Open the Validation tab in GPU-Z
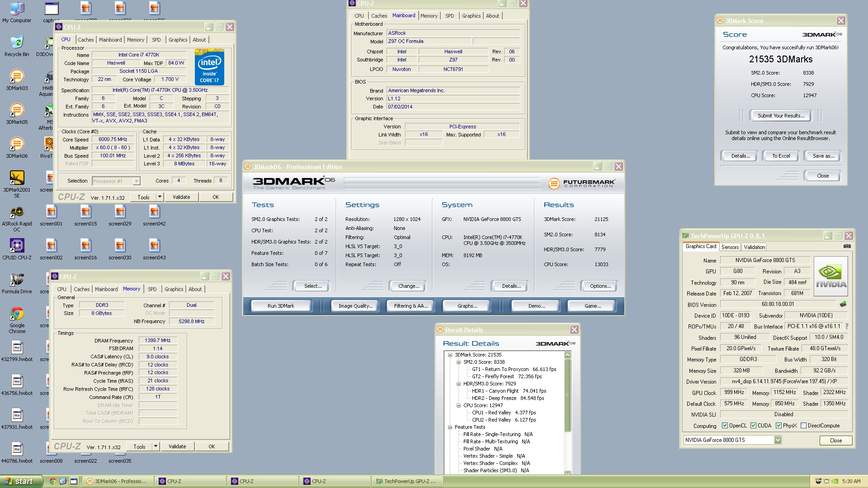The image size is (868, 488). pos(754,247)
